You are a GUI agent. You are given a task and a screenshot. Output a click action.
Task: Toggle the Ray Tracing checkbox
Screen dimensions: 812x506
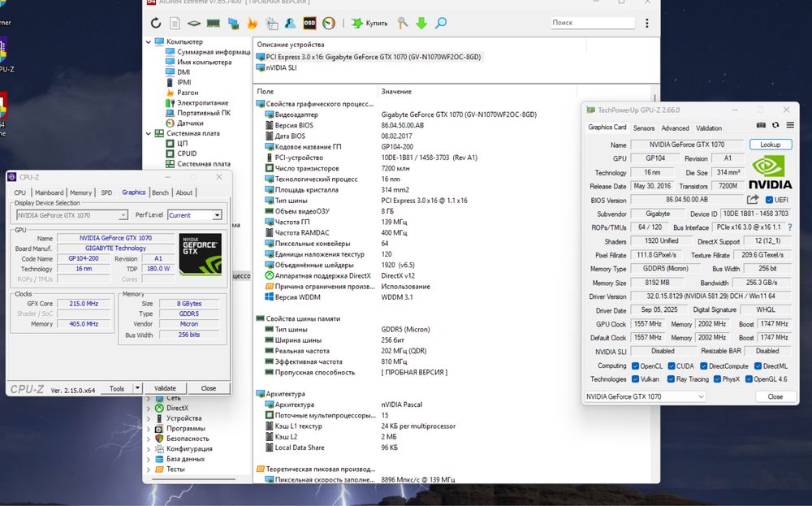(x=672, y=379)
